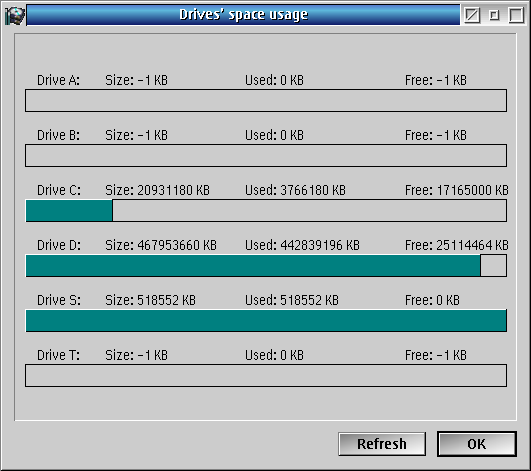Screen dimensions: 531x471
Task: Click the Drive D usage bar
Action: point(266,266)
